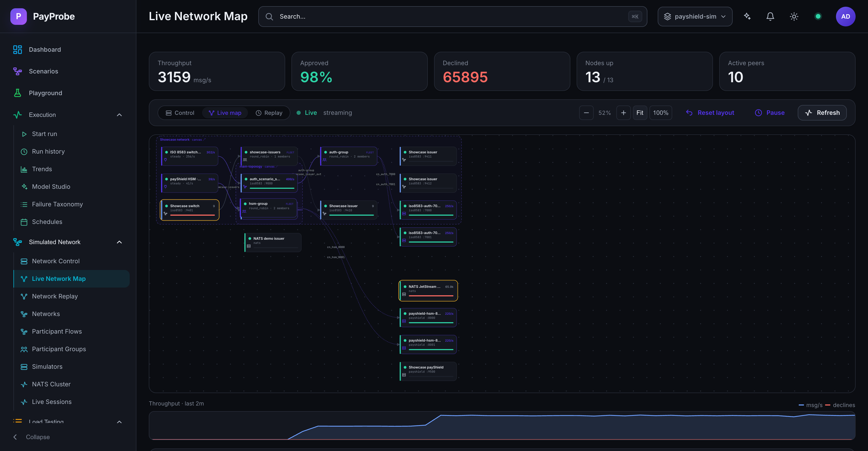Click Reset layout
Viewport: 868px width, 451px height.
coord(710,113)
